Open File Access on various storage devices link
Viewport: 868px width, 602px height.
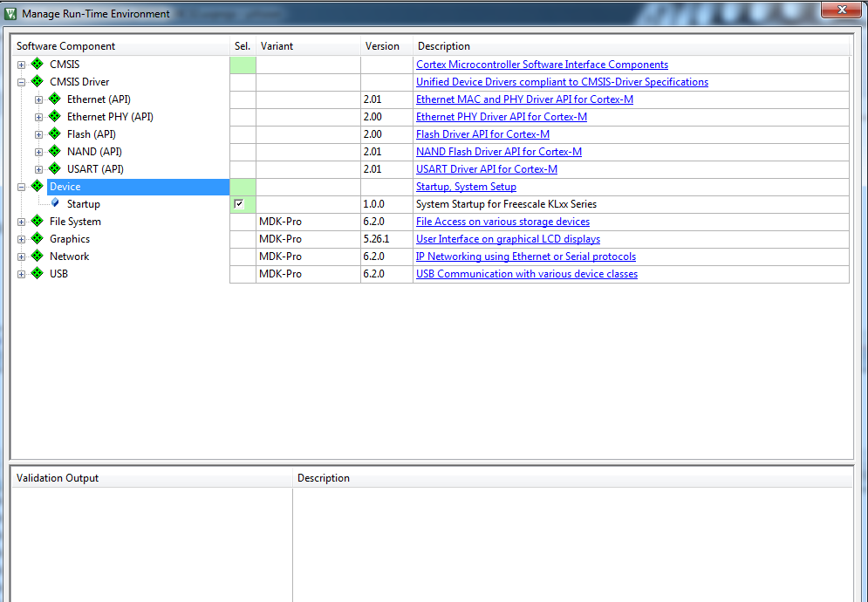pos(502,222)
